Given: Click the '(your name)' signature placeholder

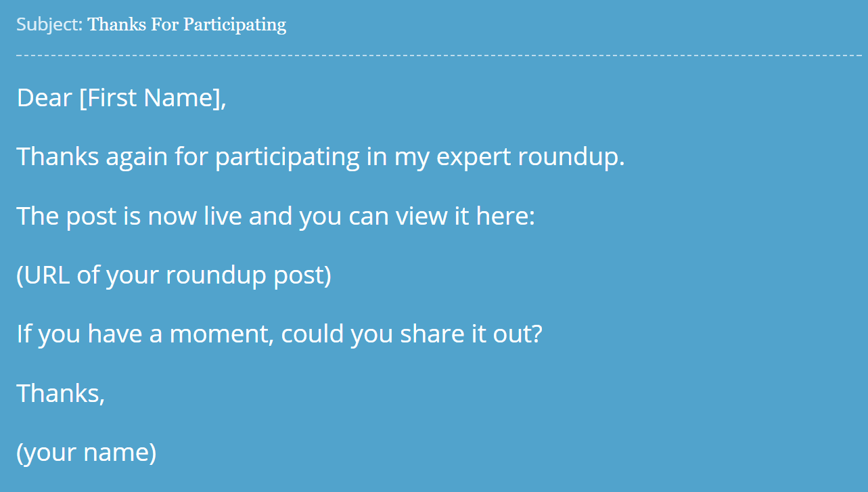Looking at the screenshot, I should pos(87,452).
